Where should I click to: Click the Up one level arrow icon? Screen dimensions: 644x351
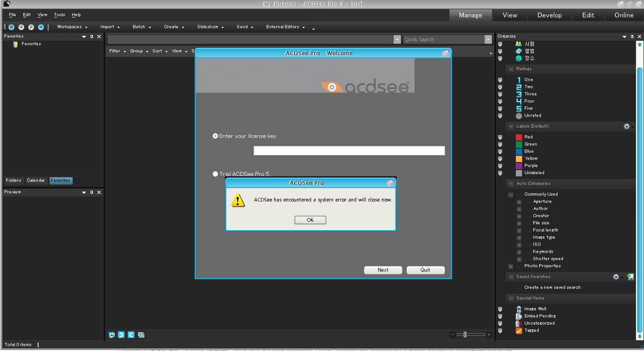pyautogui.click(x=41, y=27)
